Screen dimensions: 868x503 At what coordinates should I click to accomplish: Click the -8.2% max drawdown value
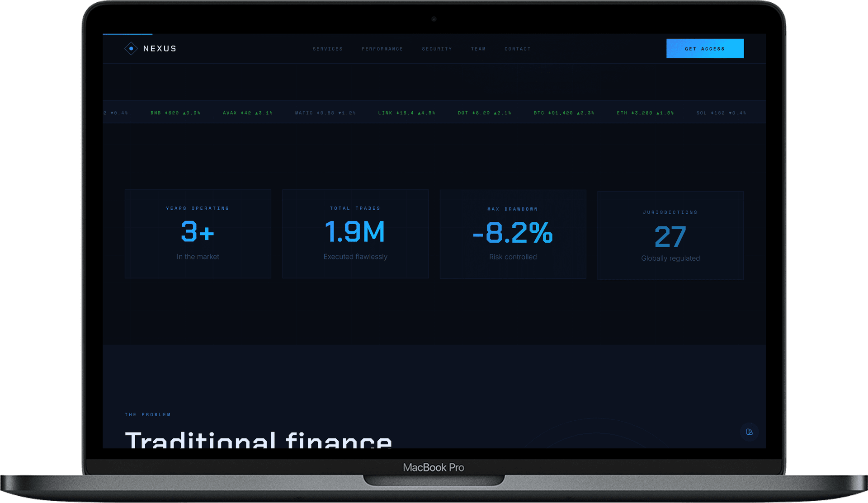[513, 233]
